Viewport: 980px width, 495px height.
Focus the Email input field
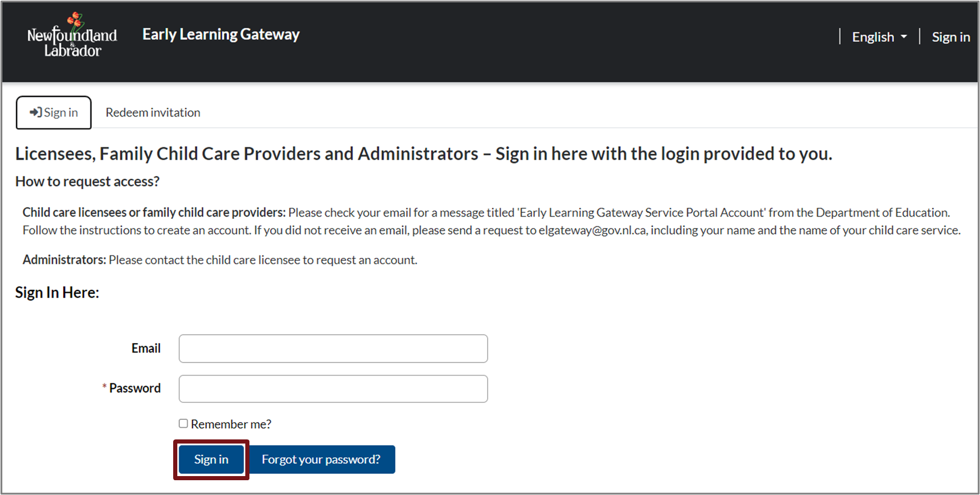pos(333,348)
